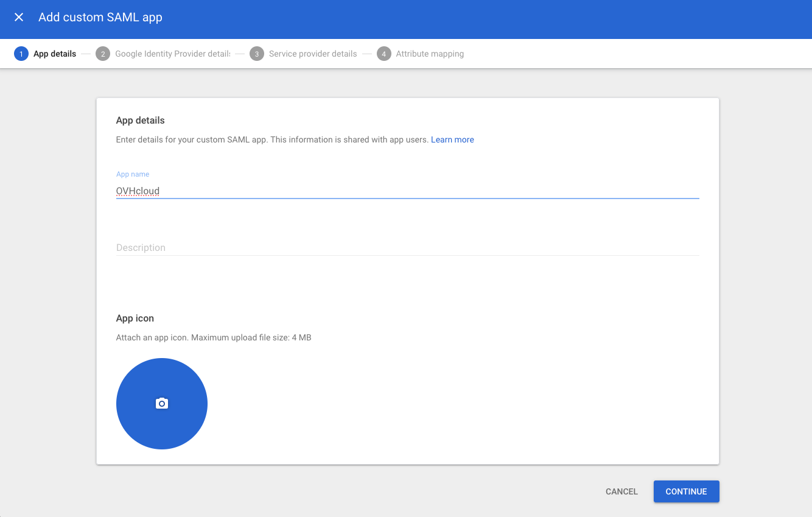Click the OVHcloud text in the name field
812x517 pixels.
click(137, 191)
